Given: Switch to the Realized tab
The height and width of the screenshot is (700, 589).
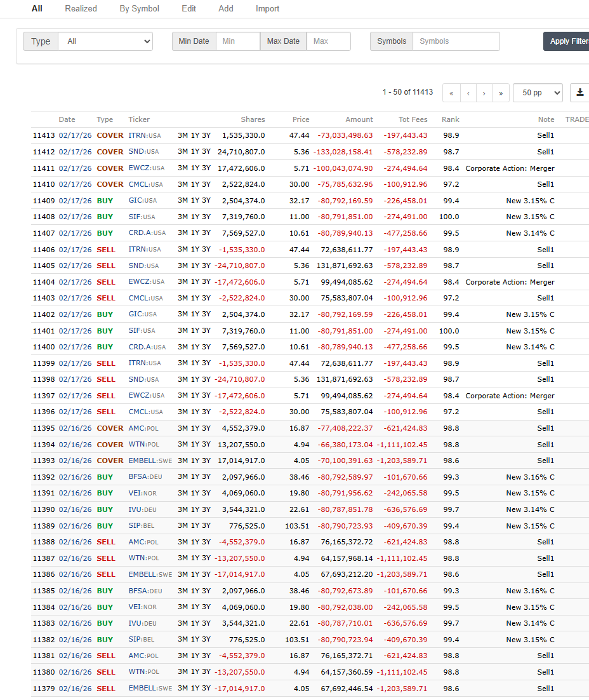Looking at the screenshot, I should click(81, 9).
